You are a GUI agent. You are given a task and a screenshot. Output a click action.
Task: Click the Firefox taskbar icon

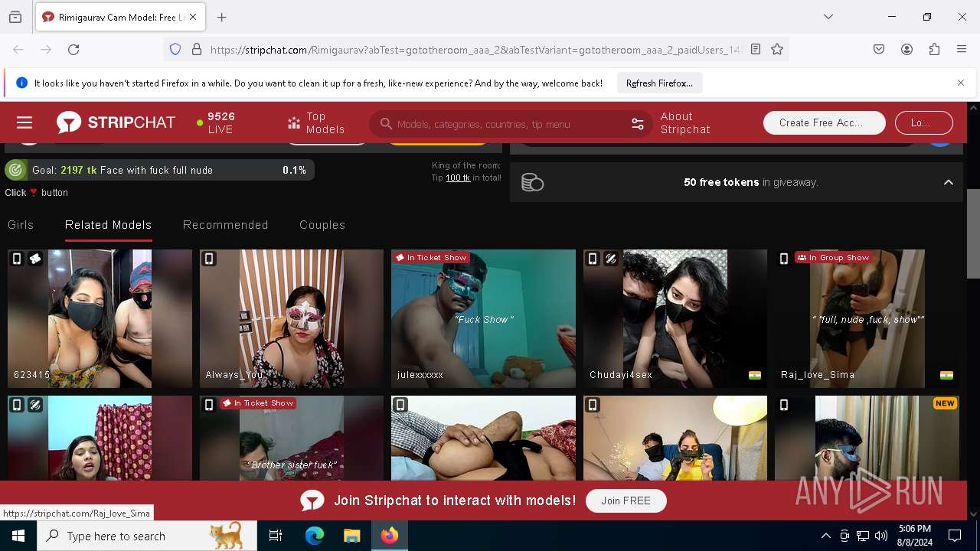click(x=390, y=536)
